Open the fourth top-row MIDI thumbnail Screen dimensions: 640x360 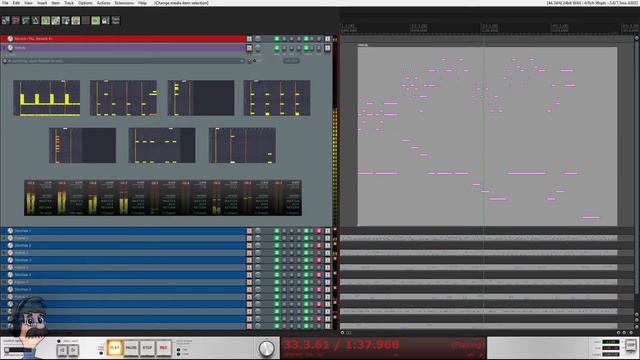coord(277,98)
